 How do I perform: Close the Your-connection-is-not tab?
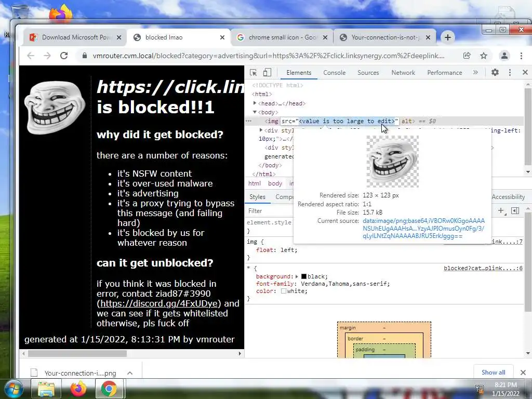click(x=428, y=37)
